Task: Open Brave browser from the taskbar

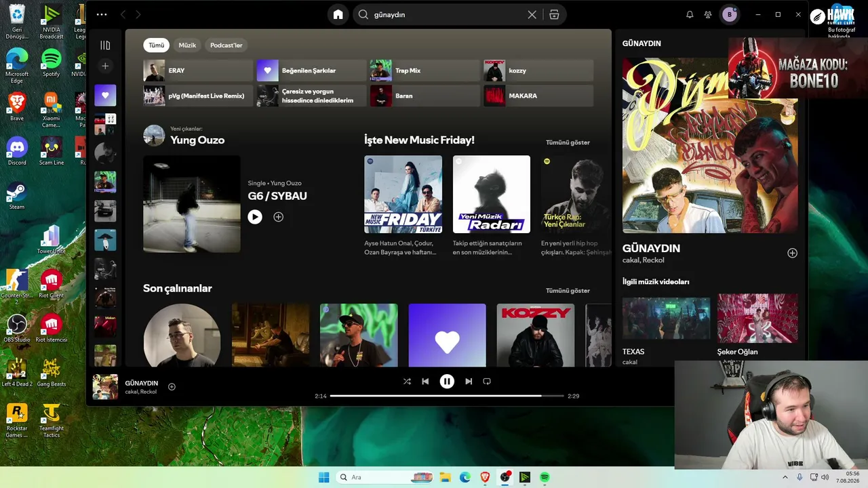Action: click(x=485, y=477)
